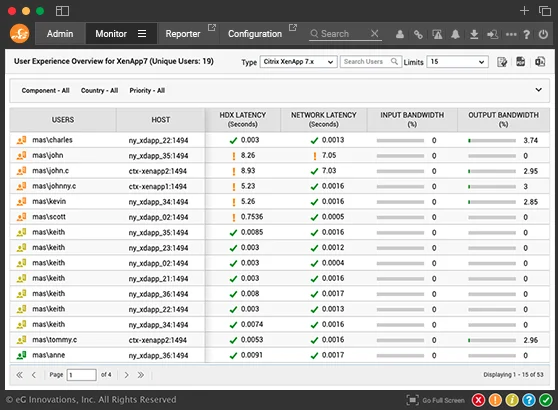
Task: Click the blue unknown status icon
Action: (529, 400)
